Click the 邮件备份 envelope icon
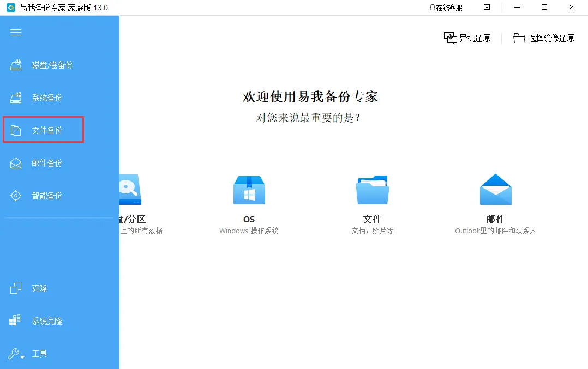Screen dimensions: 588x369 (16, 164)
